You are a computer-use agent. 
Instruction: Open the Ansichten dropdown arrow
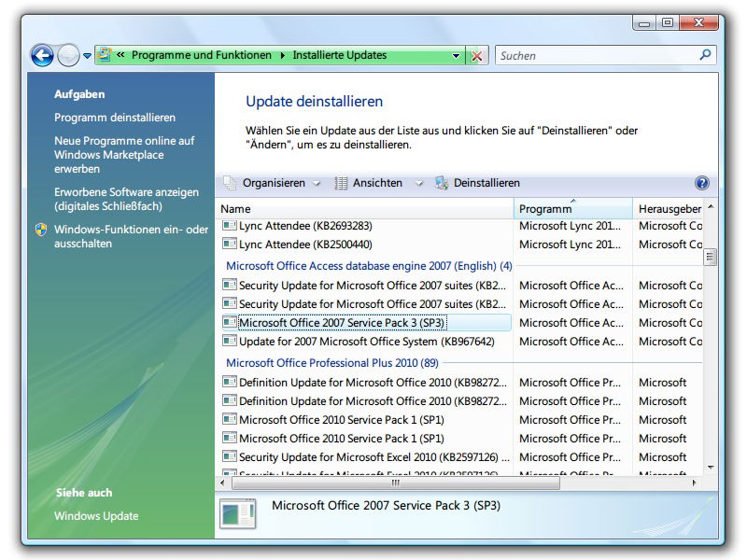click(419, 183)
